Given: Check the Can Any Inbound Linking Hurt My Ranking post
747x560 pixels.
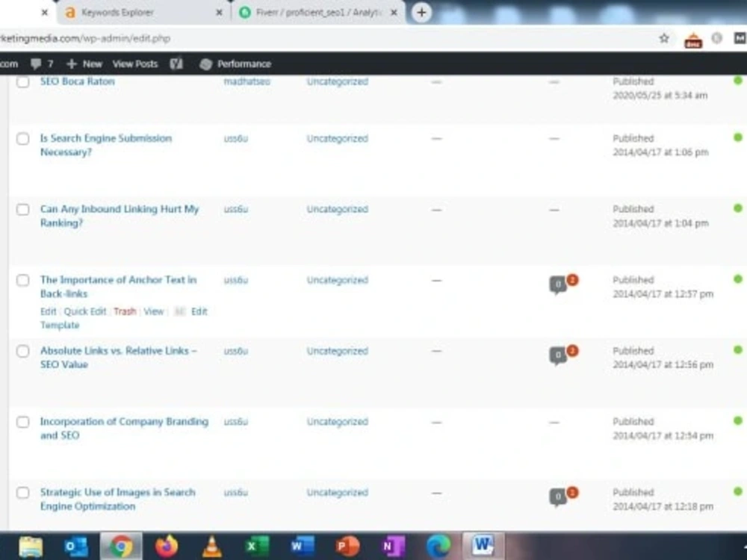Looking at the screenshot, I should click(x=23, y=210).
